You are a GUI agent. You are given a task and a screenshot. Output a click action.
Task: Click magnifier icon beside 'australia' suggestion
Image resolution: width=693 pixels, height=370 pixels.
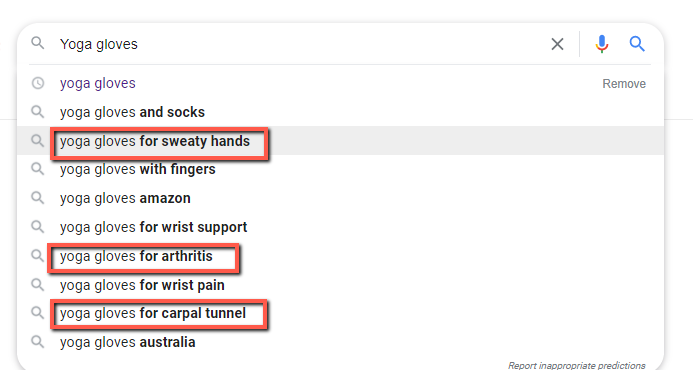[x=38, y=342]
